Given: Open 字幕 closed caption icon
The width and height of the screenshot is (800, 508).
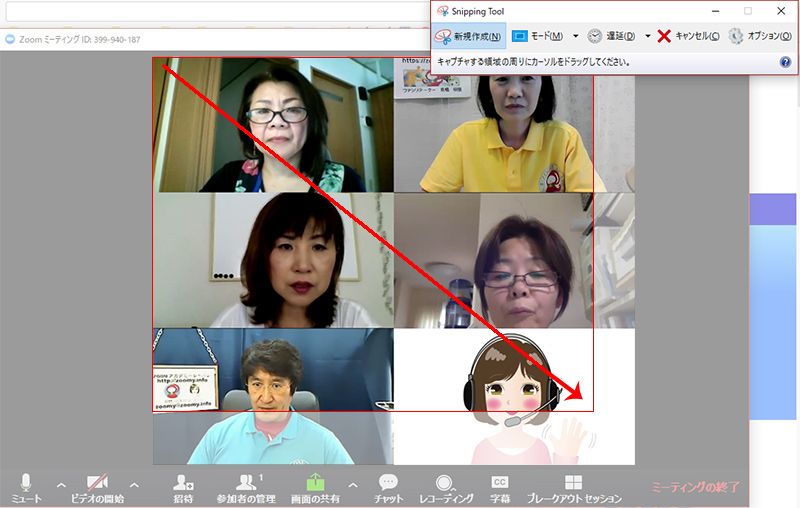Looking at the screenshot, I should coord(501,487).
